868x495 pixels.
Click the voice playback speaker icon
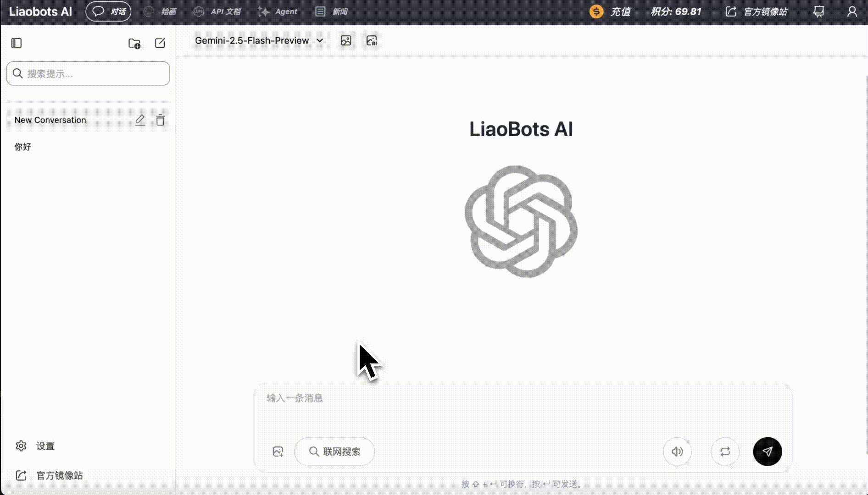coord(677,451)
